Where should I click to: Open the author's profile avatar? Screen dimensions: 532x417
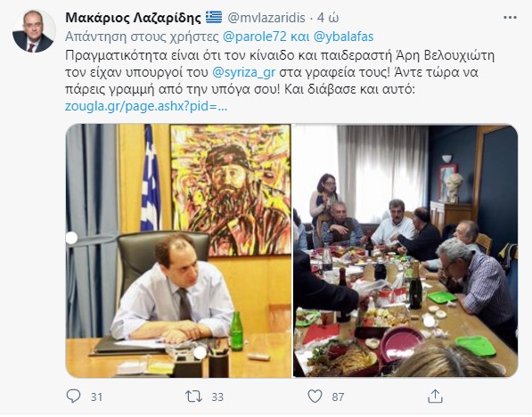pyautogui.click(x=34, y=31)
